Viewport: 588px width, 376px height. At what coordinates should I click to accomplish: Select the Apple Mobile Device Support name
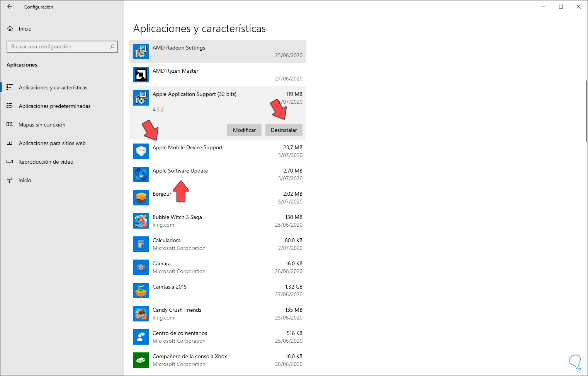coord(187,147)
